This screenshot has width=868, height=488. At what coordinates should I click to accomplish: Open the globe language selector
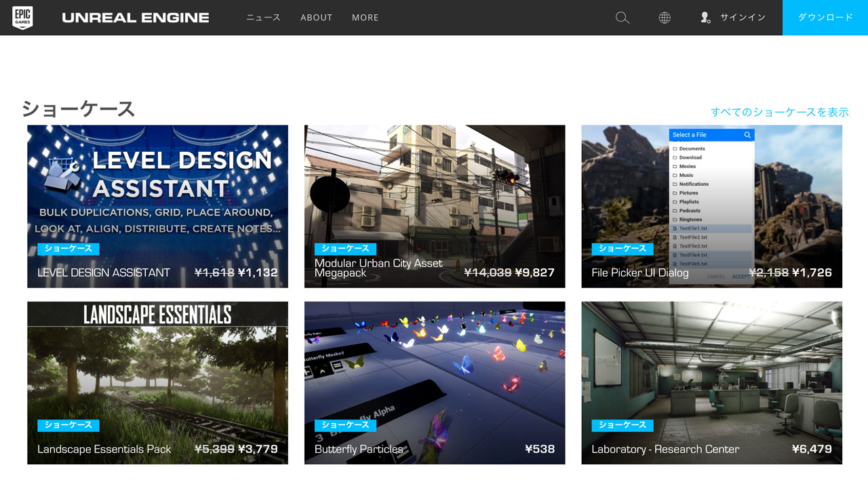(665, 18)
